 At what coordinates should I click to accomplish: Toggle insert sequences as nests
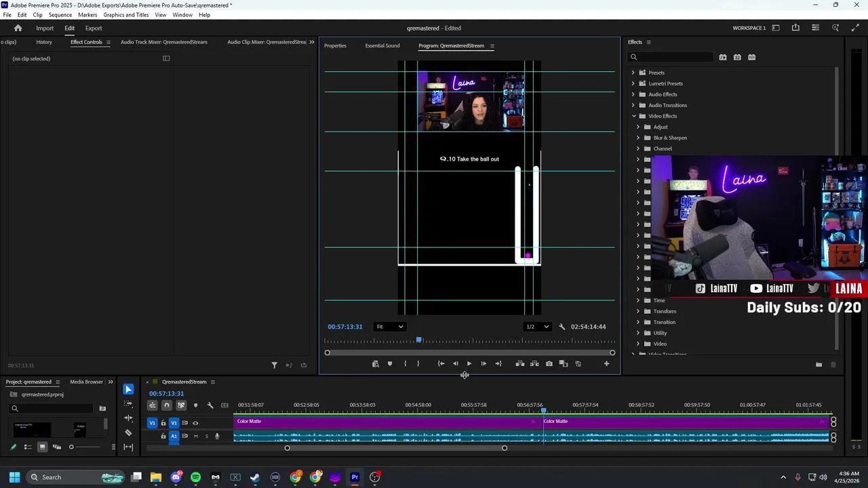point(152,405)
